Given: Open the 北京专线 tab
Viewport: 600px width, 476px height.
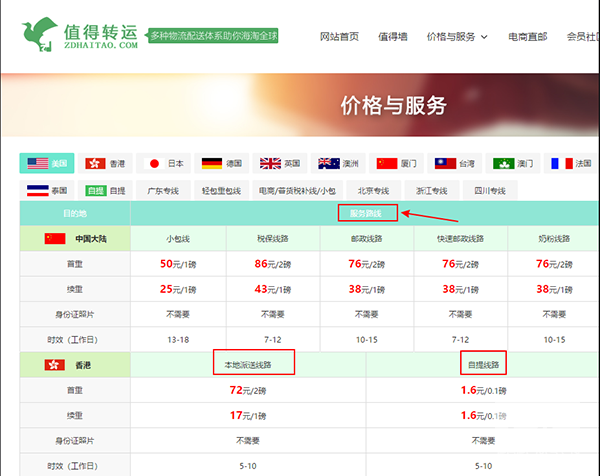Looking at the screenshot, I should tap(372, 189).
